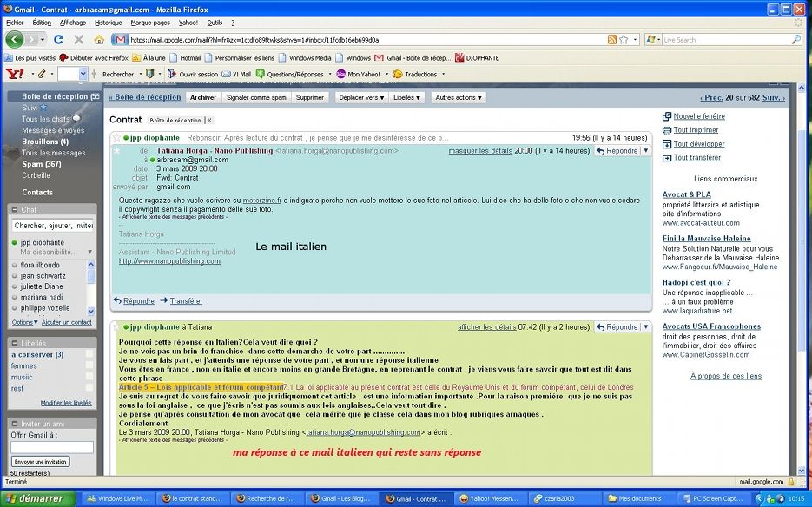Screen dimensions: 812x507
Task: Open the Déplacer vers dropdown
Action: pos(361,97)
